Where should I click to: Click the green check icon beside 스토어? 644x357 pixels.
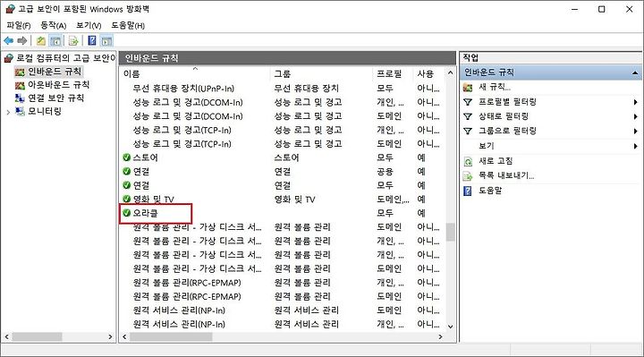[x=126, y=157]
